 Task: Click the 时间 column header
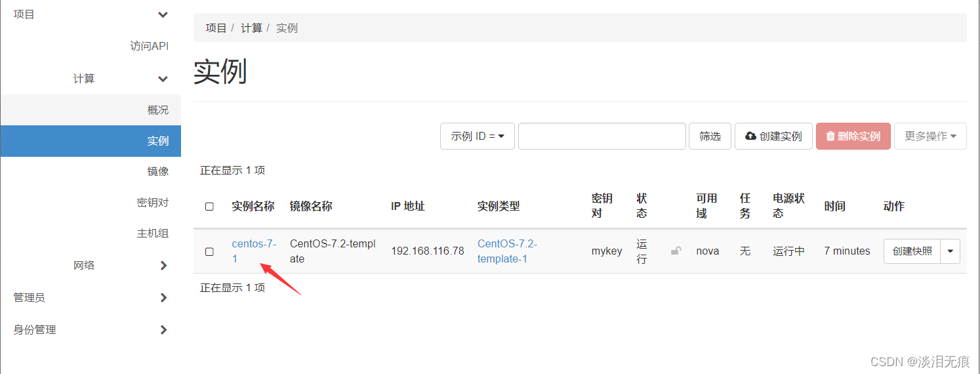click(834, 206)
